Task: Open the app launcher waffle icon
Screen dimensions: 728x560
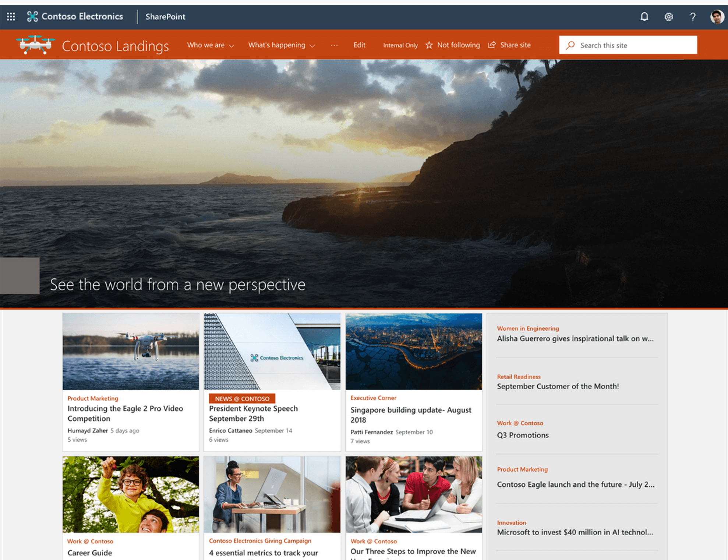Action: 11,17
